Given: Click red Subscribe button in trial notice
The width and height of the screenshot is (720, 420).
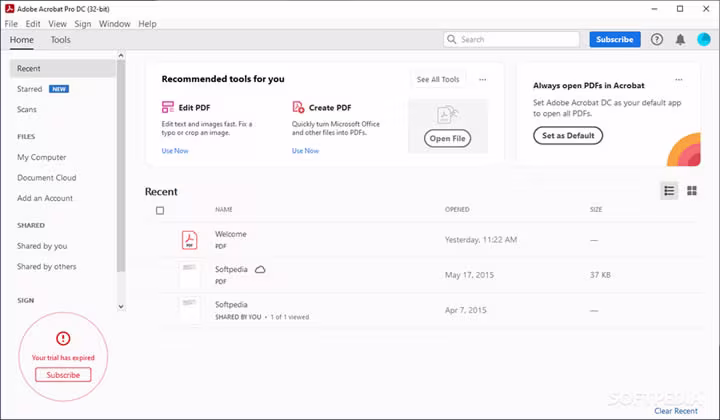Looking at the screenshot, I should coord(63,375).
